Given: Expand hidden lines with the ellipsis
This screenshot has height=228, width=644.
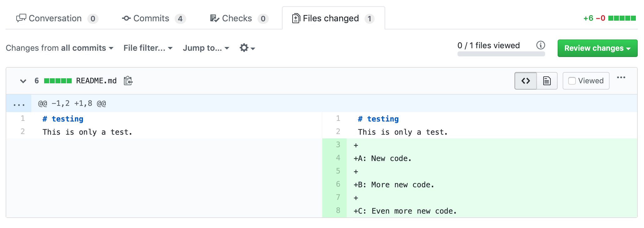Looking at the screenshot, I should 19,104.
